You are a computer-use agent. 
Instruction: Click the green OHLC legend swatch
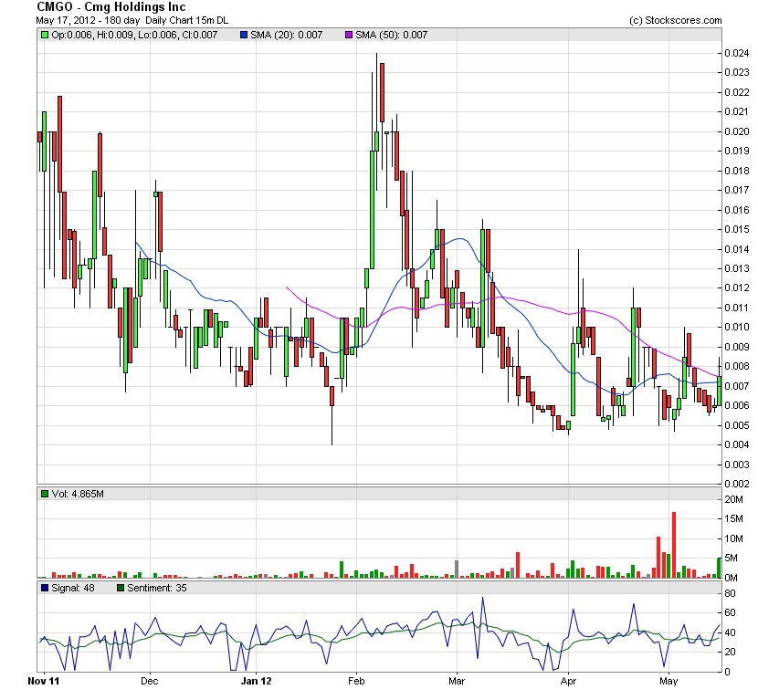[x=45, y=35]
